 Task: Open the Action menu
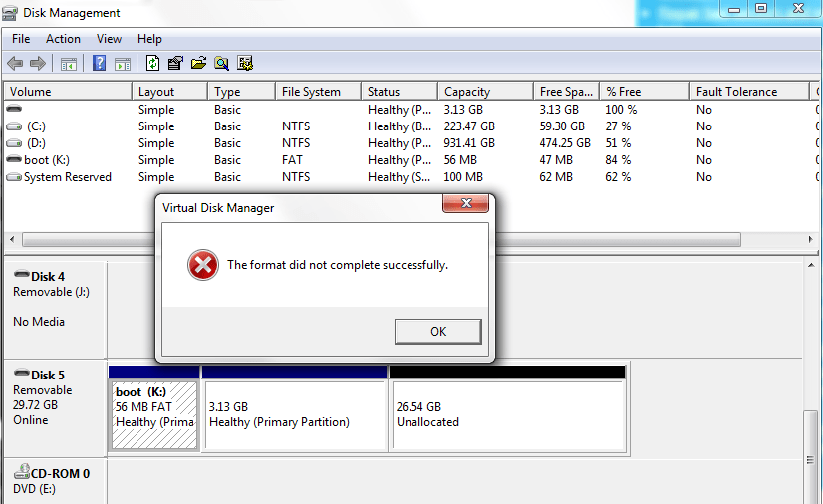point(63,39)
